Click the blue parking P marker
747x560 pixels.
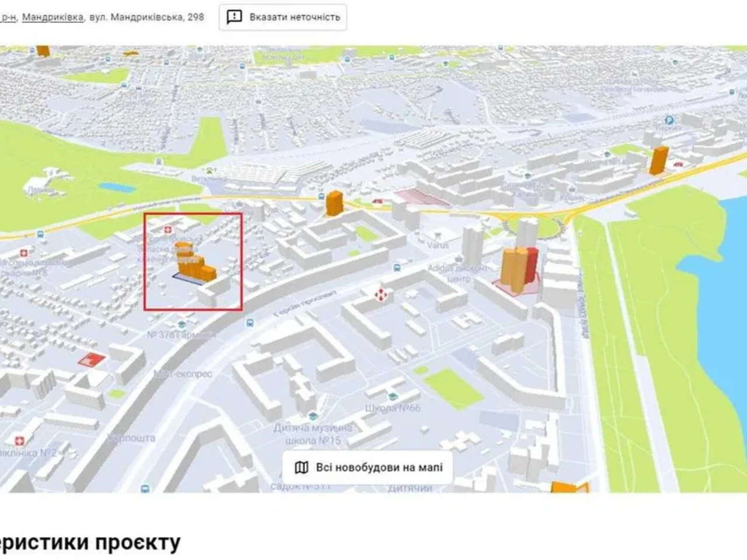pos(670,121)
